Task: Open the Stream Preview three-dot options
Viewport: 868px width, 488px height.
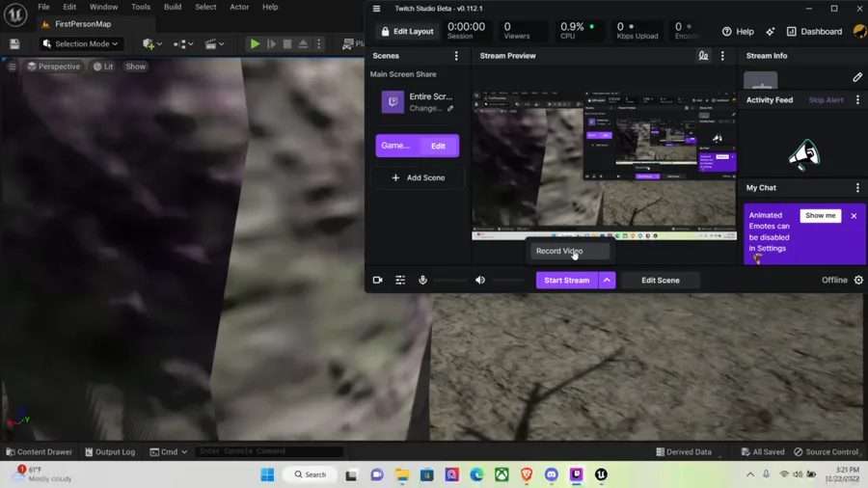Action: (722, 56)
